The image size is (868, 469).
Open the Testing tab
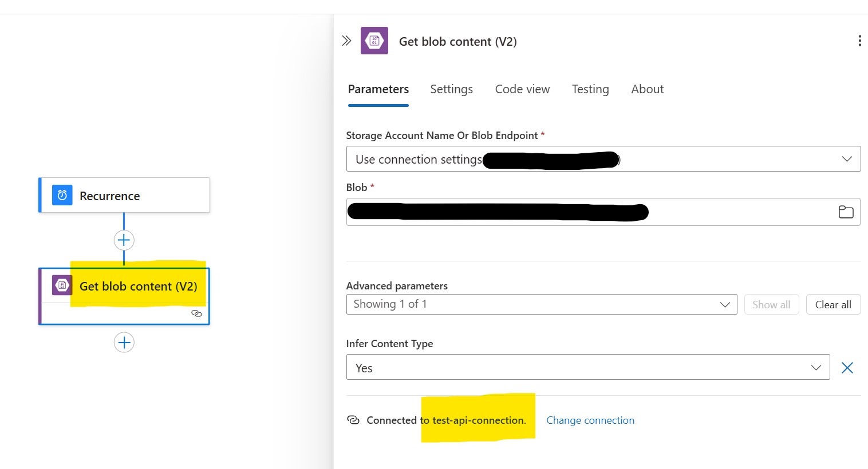590,89
